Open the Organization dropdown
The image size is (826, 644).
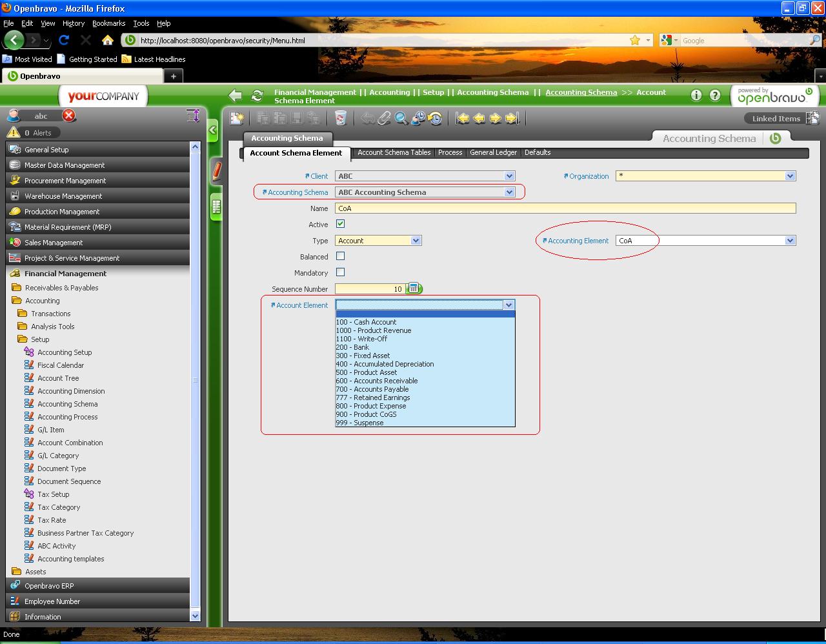790,176
